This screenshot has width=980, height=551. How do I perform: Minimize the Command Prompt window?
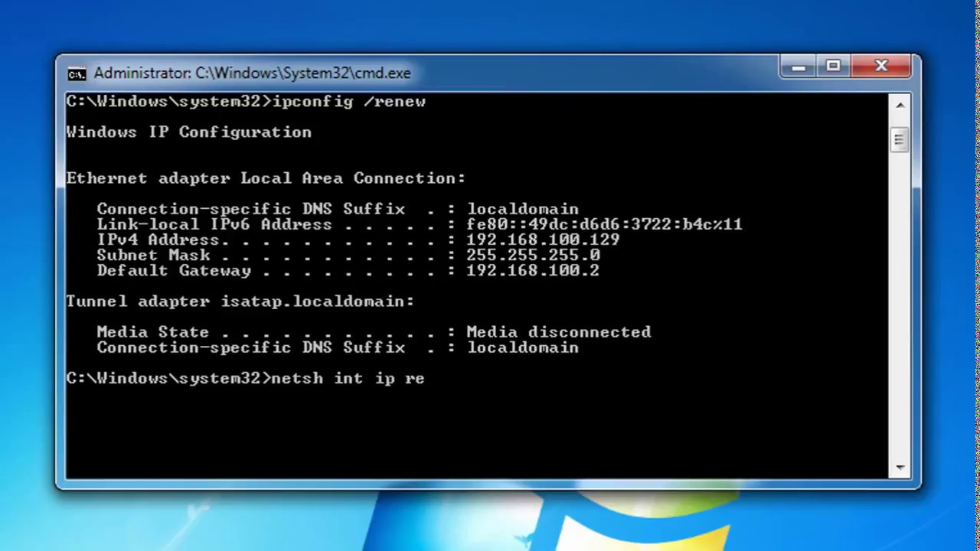tap(799, 67)
